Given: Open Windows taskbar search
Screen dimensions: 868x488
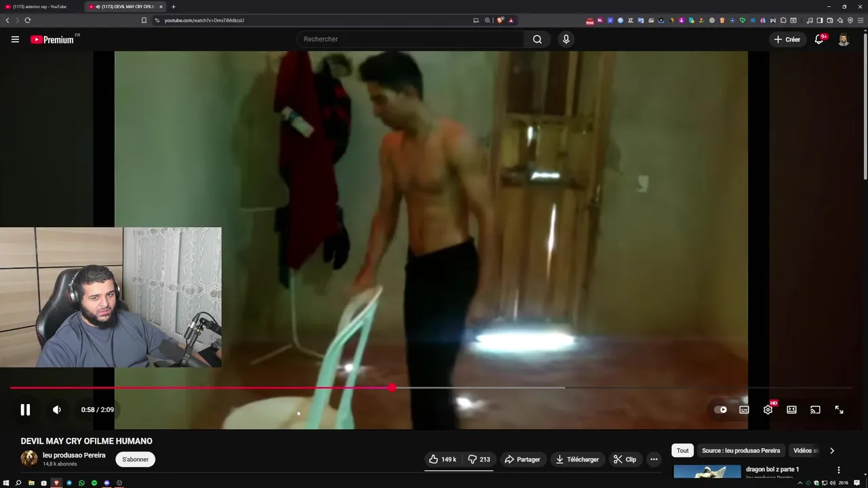Looking at the screenshot, I should (18, 483).
